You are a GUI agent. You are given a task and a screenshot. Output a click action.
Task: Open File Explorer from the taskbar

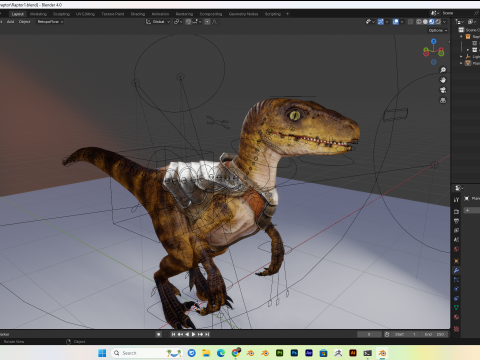click(x=206, y=353)
